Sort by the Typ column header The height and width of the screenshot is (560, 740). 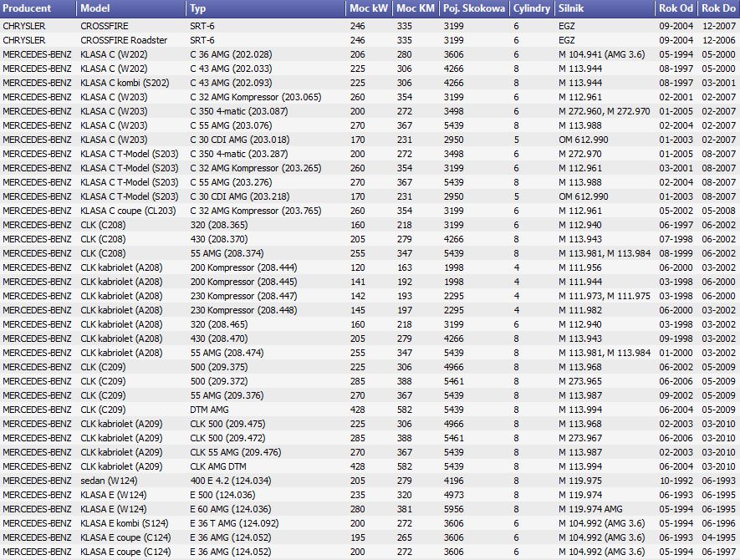pyautogui.click(x=266, y=8)
